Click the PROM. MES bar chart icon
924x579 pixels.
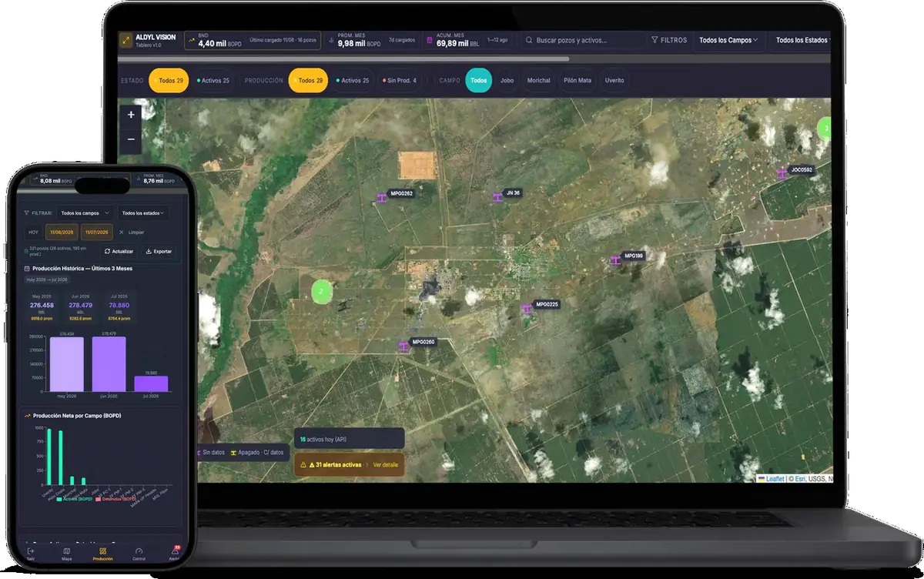[x=331, y=40]
